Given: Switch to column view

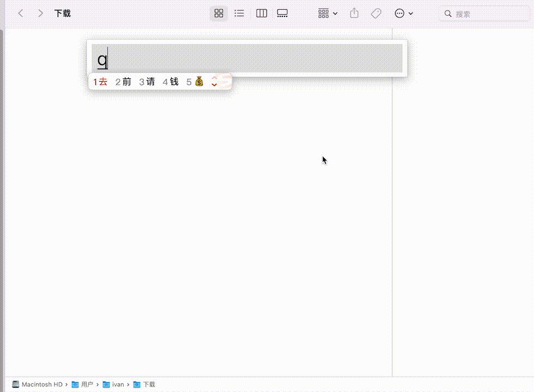Looking at the screenshot, I should [x=262, y=13].
